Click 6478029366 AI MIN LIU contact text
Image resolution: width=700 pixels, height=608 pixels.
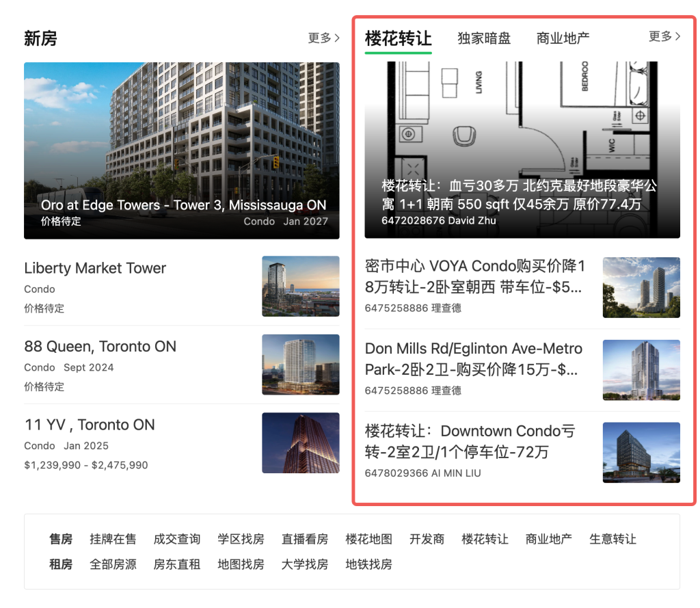[422, 473]
